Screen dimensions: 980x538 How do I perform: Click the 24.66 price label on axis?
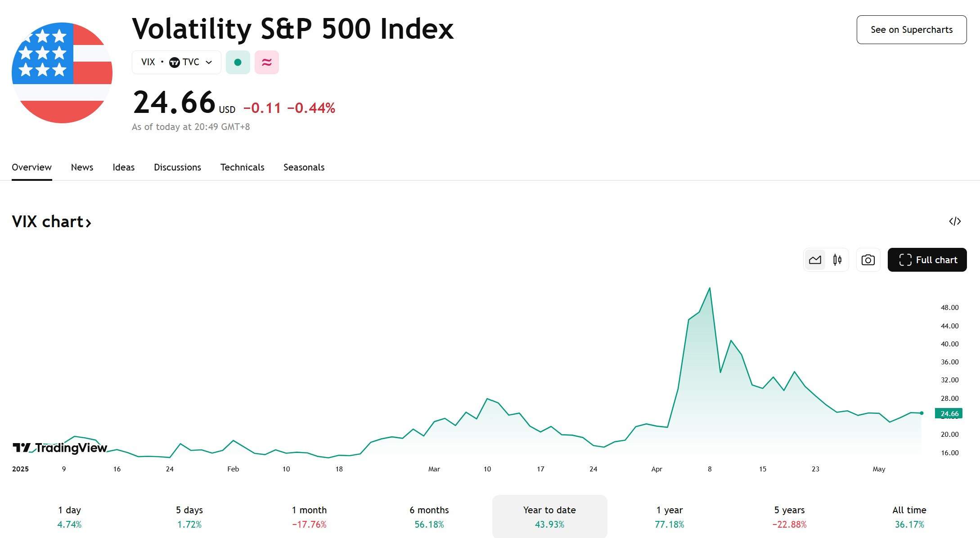[x=949, y=413]
